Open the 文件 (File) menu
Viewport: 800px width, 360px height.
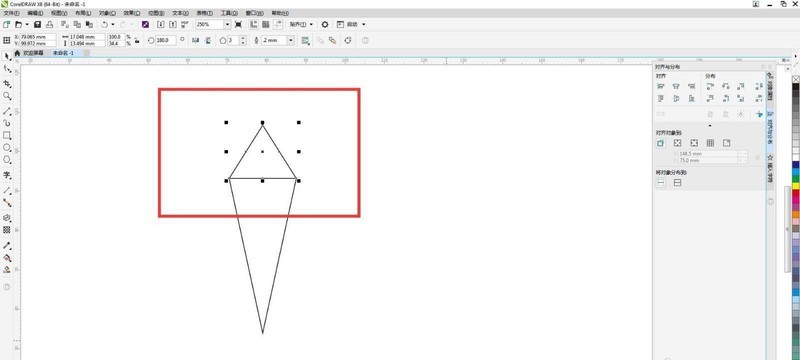pyautogui.click(x=11, y=13)
